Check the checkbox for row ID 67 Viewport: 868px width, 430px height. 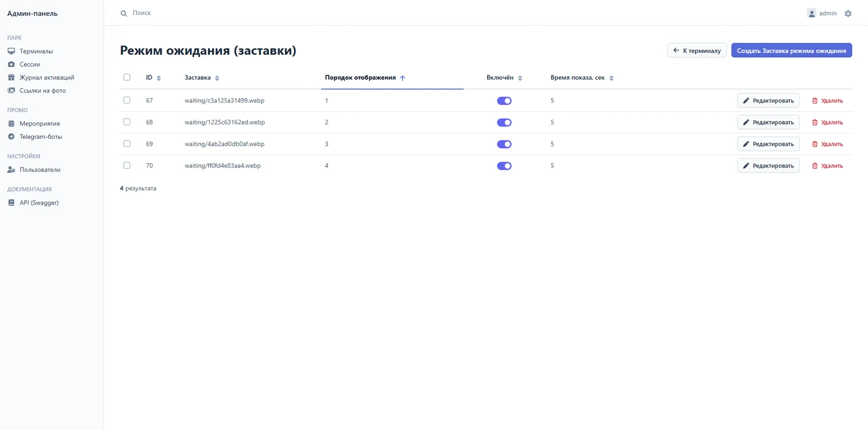click(127, 100)
